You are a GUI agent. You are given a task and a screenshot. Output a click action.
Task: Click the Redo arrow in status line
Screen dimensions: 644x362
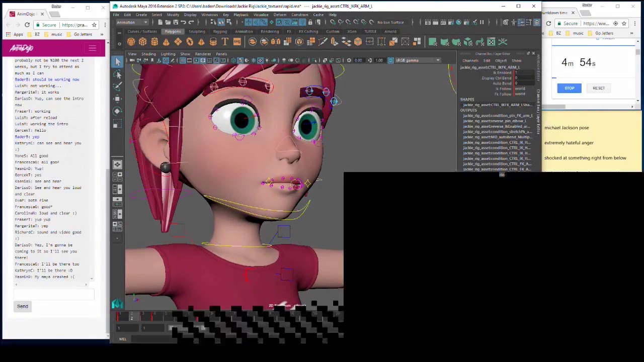click(x=191, y=23)
